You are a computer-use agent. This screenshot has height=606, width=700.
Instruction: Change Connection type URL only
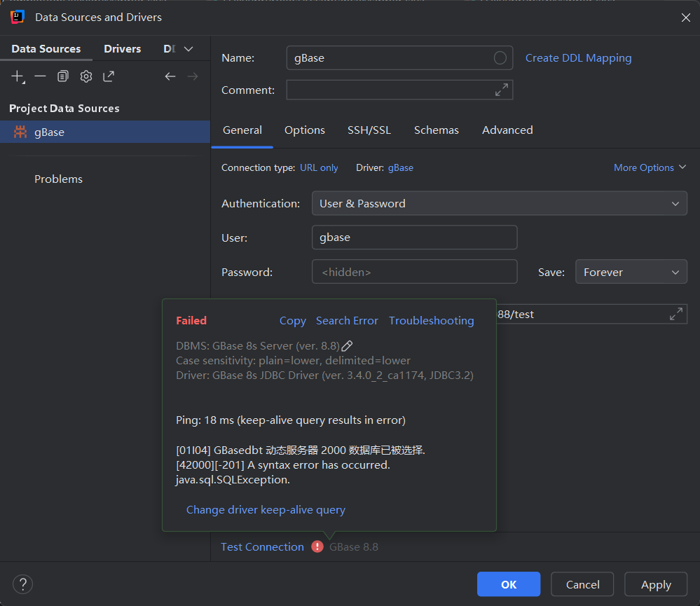[x=319, y=167]
